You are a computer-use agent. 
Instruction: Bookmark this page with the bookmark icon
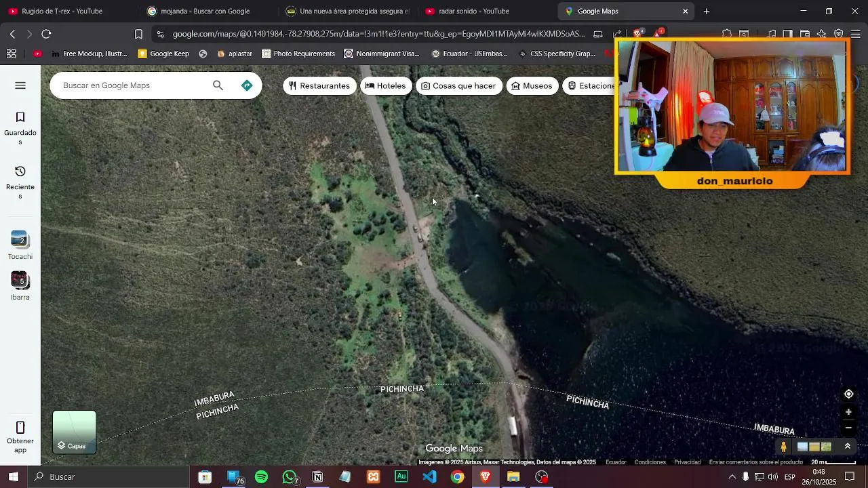(x=138, y=34)
